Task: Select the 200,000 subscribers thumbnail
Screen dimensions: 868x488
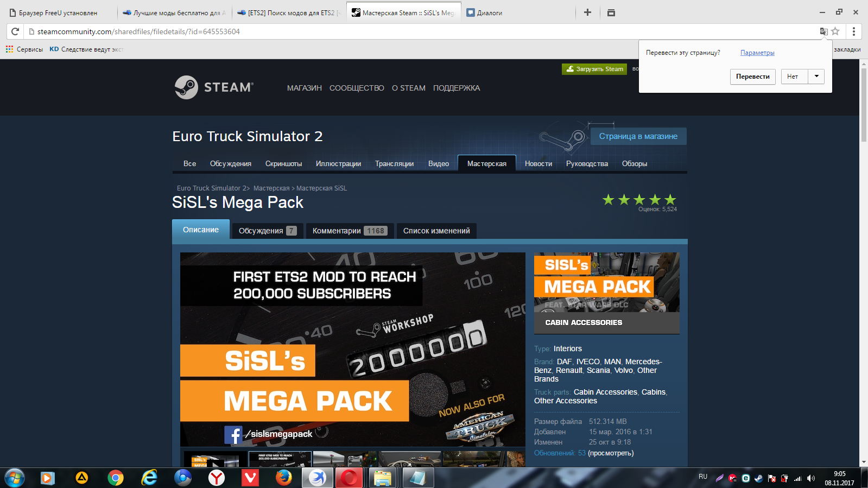Action: 280,459
